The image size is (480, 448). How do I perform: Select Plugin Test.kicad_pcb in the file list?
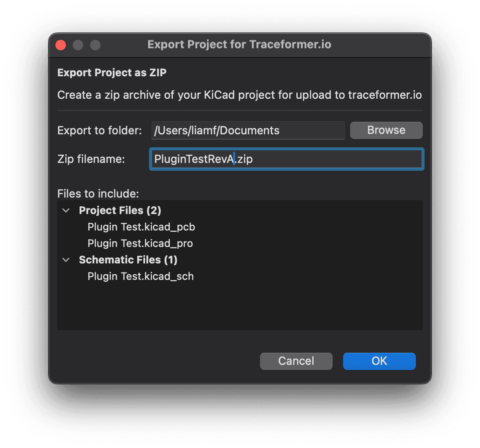141,227
